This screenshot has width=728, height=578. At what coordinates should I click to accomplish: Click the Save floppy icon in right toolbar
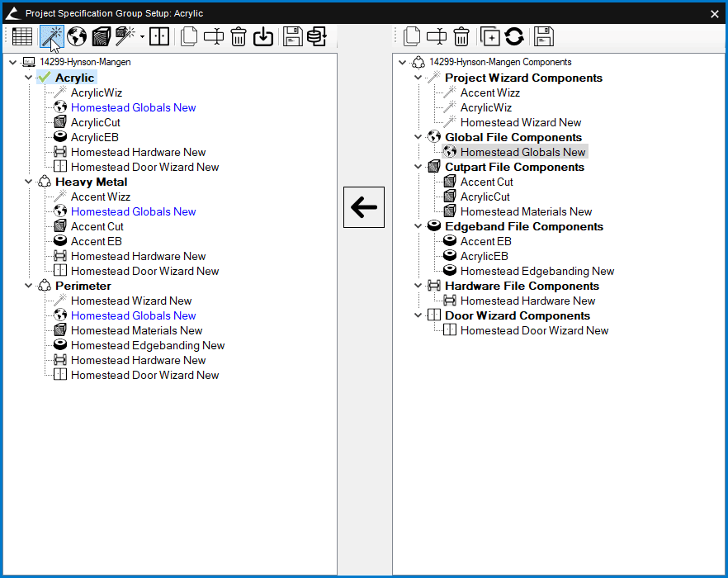click(x=544, y=36)
